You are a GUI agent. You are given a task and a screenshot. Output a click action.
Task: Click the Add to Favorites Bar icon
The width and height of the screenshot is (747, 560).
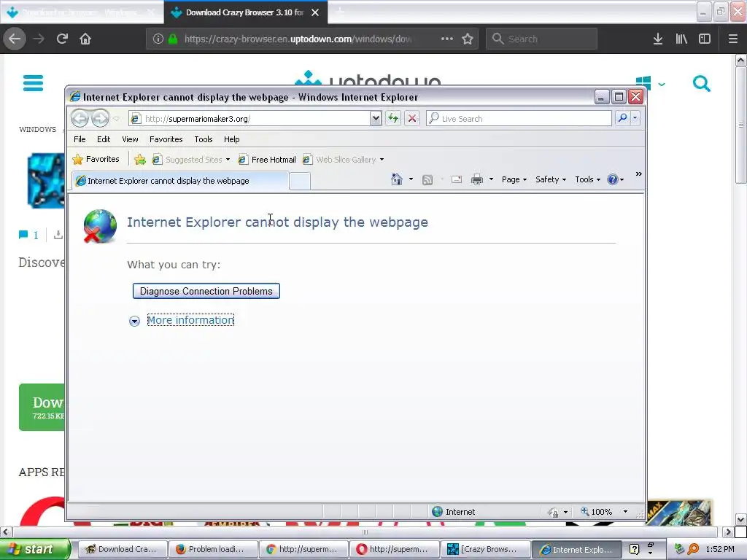pos(139,160)
